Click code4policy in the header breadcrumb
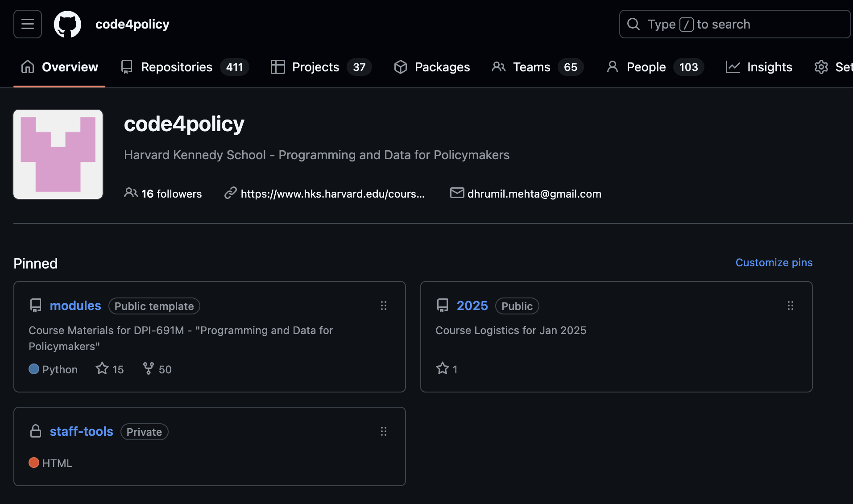This screenshot has width=853, height=504. click(x=133, y=24)
